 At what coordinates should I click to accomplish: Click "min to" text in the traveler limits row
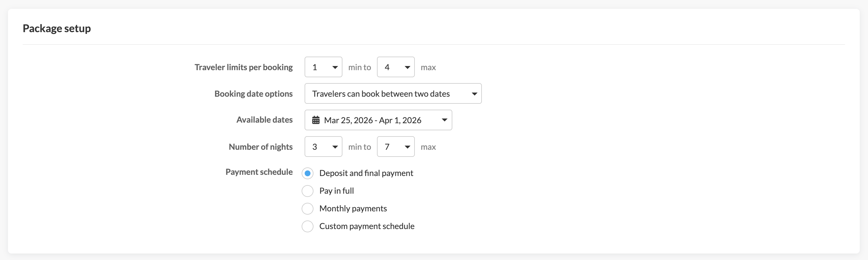pos(360,68)
